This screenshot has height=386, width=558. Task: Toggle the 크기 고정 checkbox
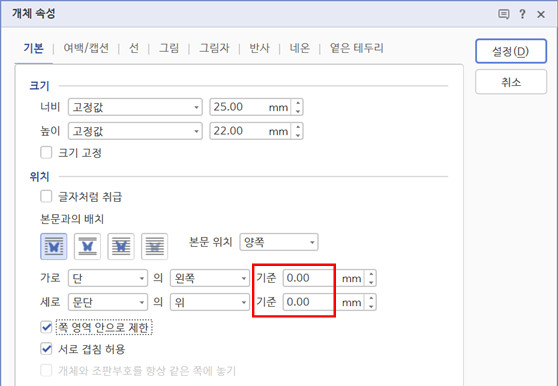[46, 153]
